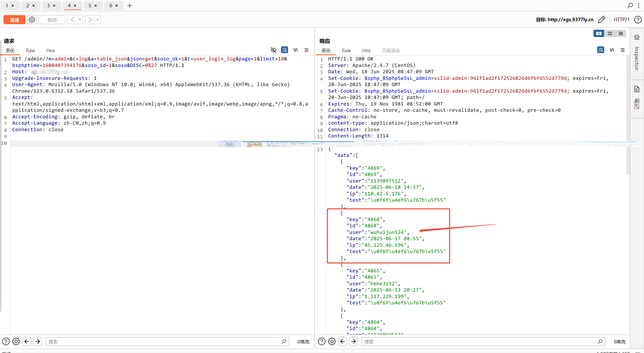Click response search magnifier icon
The image size is (644, 353).
click(600, 341)
